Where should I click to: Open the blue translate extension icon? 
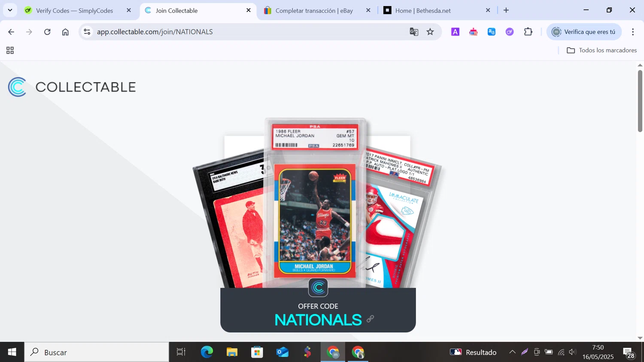click(492, 32)
